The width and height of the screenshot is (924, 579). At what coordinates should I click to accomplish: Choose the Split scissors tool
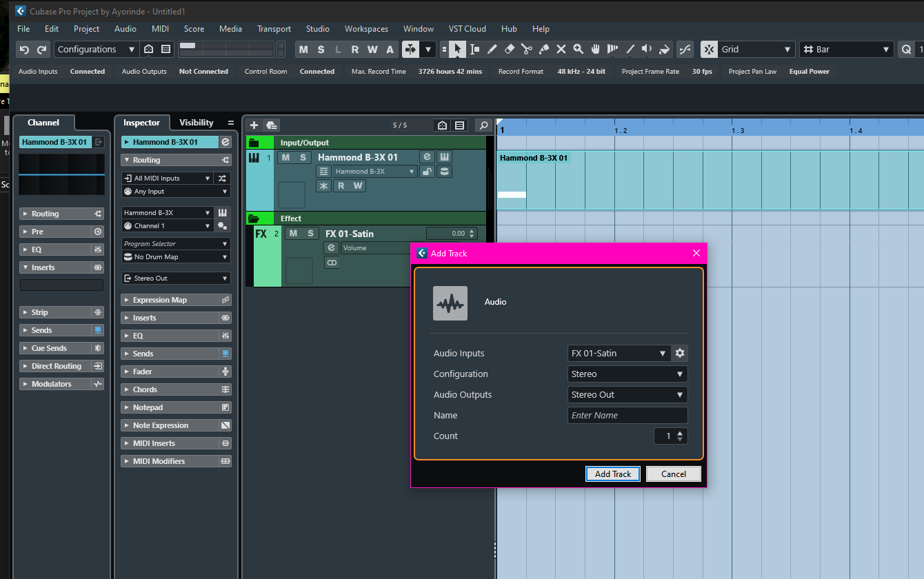pyautogui.click(x=527, y=50)
